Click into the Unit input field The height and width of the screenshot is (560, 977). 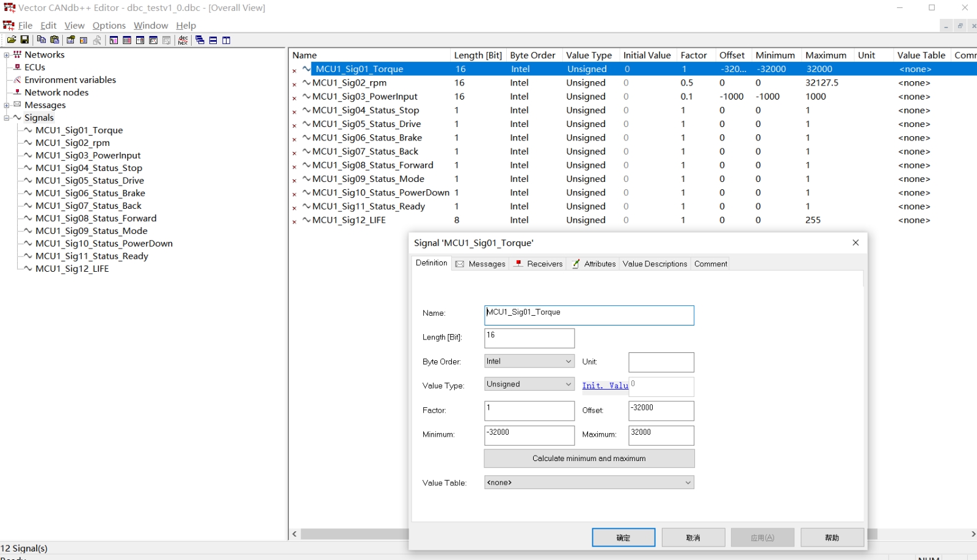tap(661, 362)
